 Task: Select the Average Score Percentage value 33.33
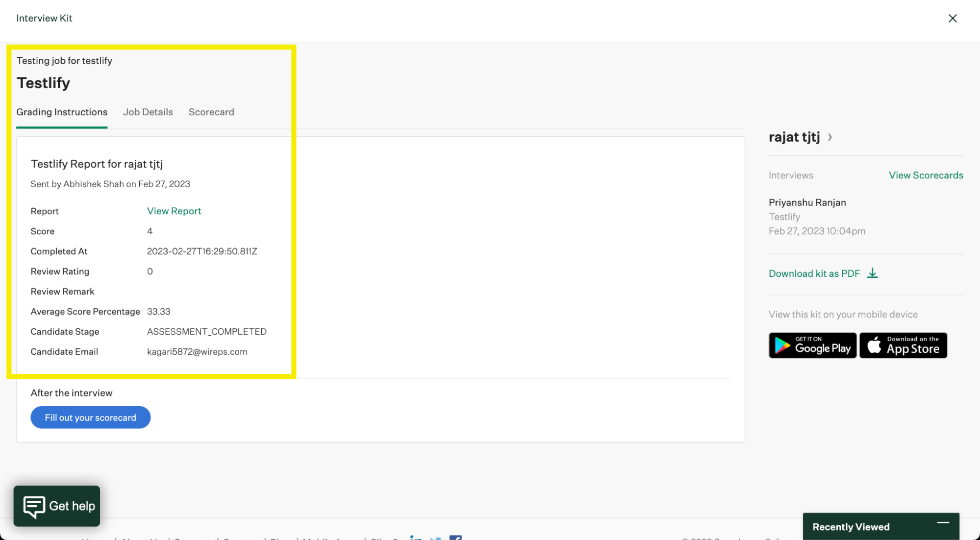158,311
